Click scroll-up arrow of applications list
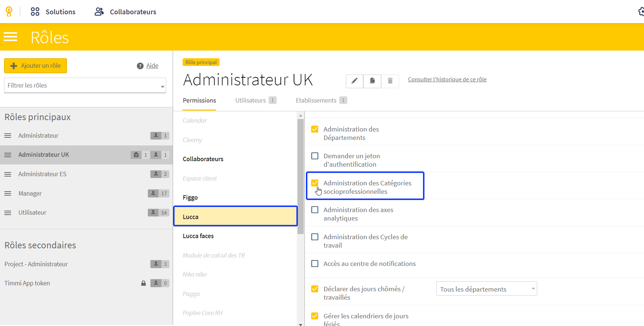 click(x=301, y=115)
